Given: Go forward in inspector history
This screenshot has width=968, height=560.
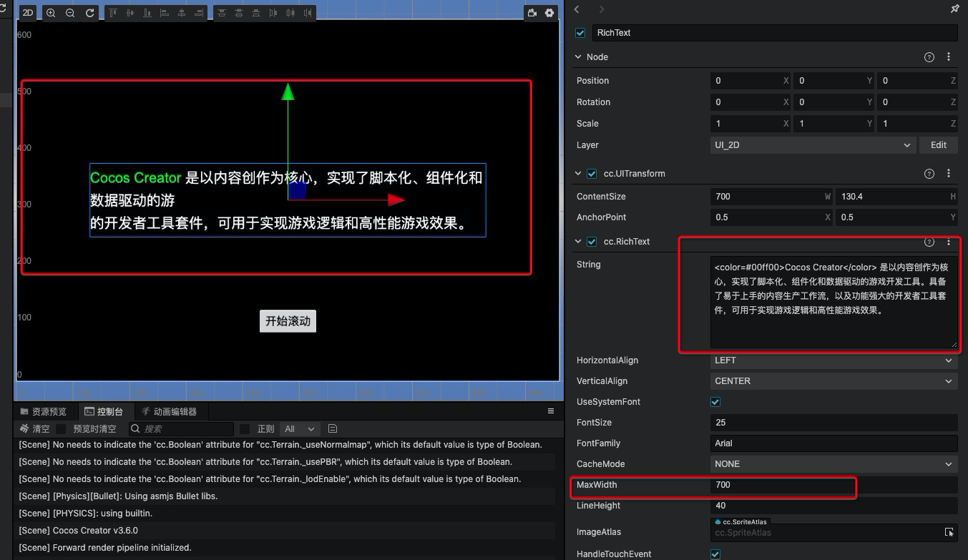Looking at the screenshot, I should pyautogui.click(x=601, y=9).
